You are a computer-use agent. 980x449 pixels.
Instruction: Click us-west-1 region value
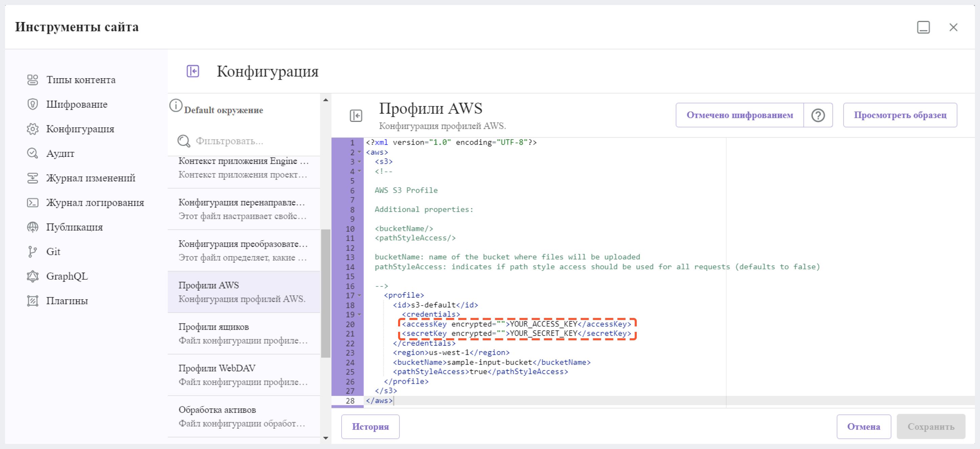(449, 353)
